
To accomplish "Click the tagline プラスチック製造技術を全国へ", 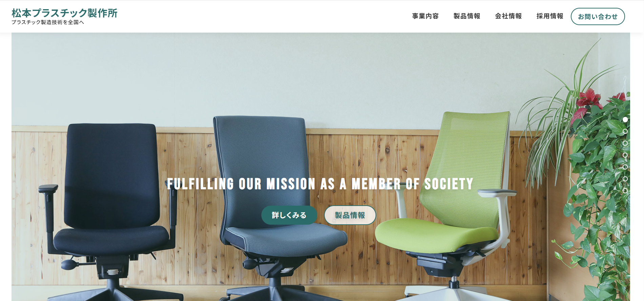I will [48, 22].
